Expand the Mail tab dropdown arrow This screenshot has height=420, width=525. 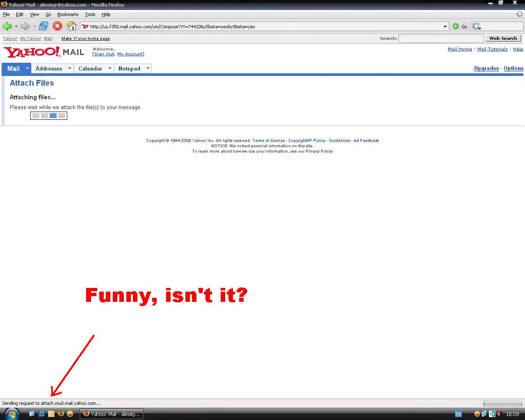pyautogui.click(x=27, y=68)
